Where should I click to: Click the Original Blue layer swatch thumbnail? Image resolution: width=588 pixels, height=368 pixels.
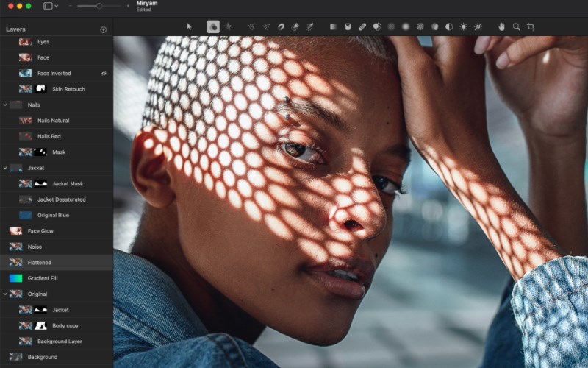[x=26, y=215]
